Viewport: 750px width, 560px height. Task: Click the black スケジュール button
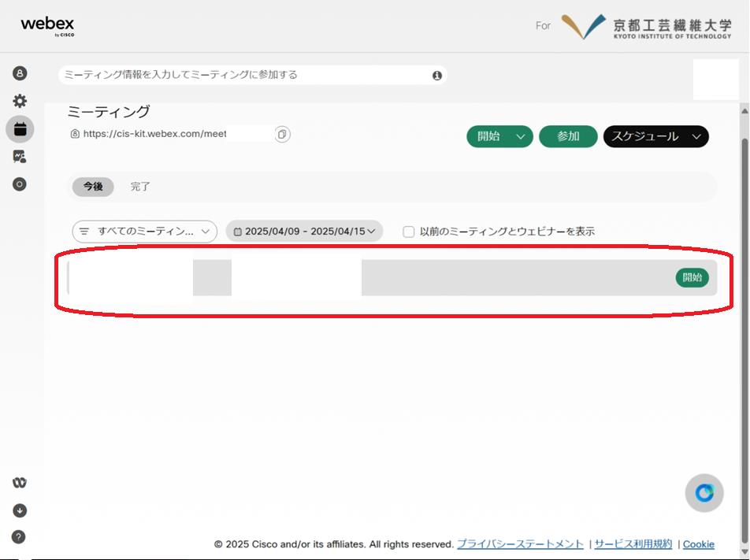pyautogui.click(x=645, y=137)
